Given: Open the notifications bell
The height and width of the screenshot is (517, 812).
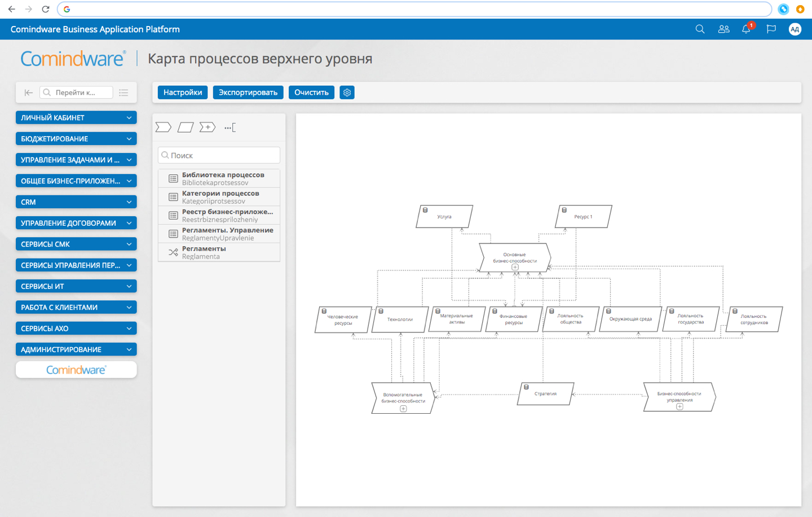Looking at the screenshot, I should [x=747, y=29].
